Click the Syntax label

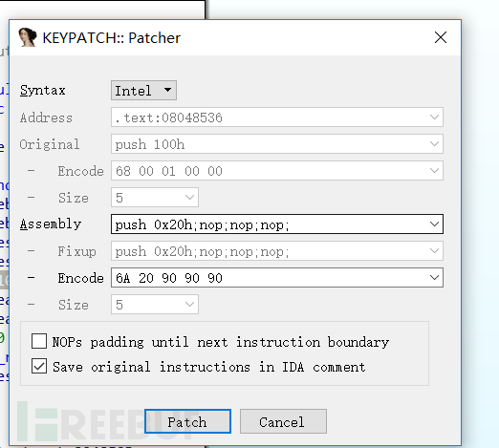[x=43, y=91]
